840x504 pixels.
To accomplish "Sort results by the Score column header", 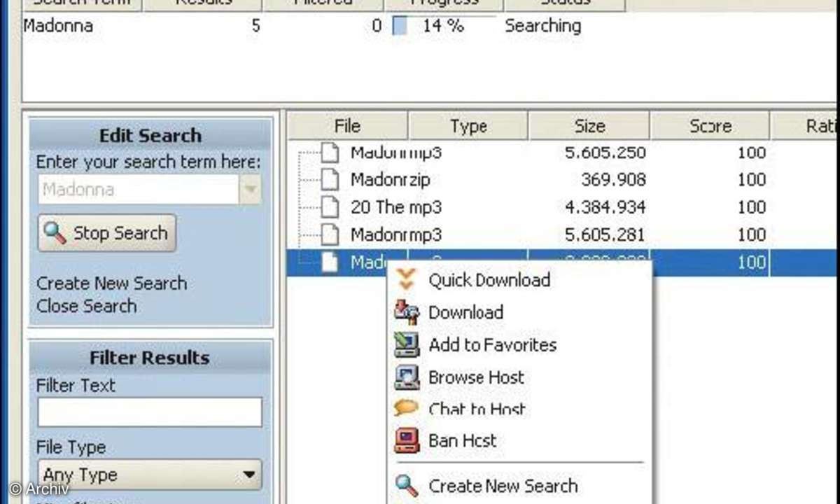I will (x=710, y=126).
